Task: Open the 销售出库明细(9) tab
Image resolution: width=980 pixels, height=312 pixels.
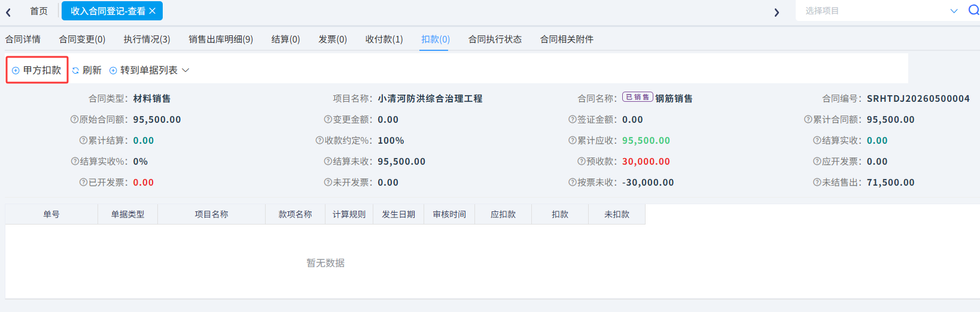Action: (x=221, y=39)
